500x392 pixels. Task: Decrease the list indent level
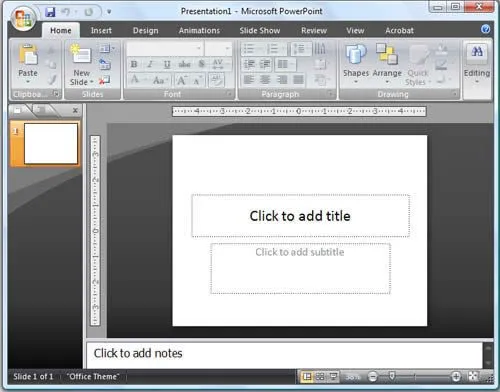pos(249,64)
